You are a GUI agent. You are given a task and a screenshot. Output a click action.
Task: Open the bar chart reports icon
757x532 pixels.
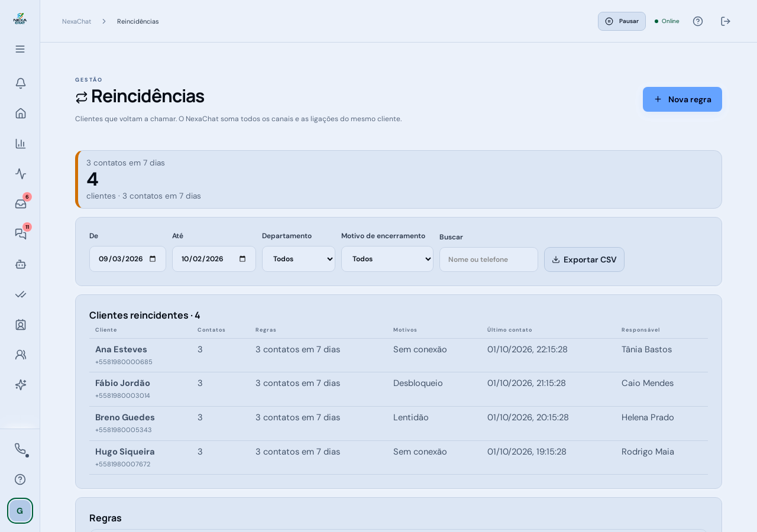(x=20, y=144)
